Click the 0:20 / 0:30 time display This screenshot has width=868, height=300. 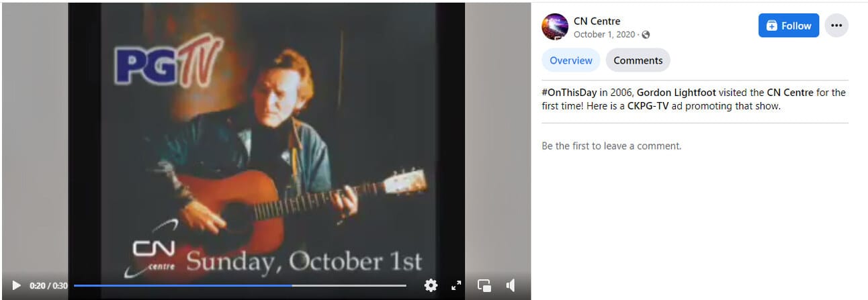tap(48, 286)
